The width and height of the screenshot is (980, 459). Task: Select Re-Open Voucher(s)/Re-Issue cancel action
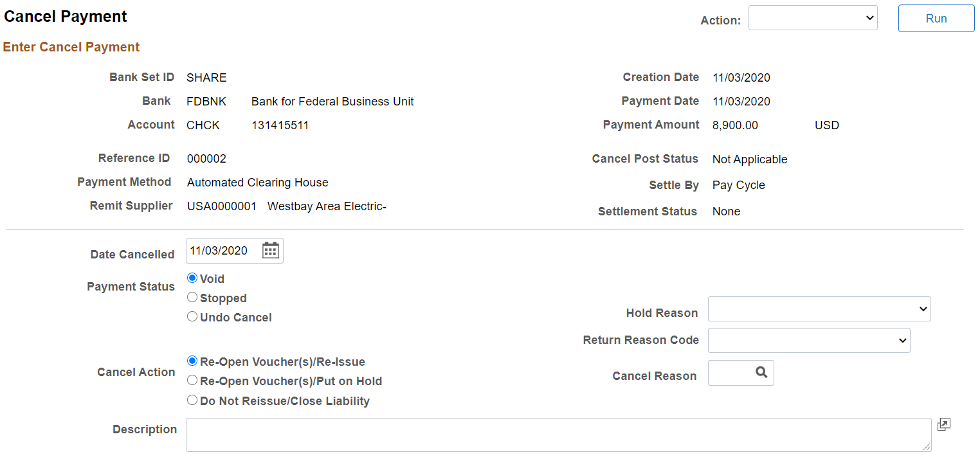coord(192,361)
